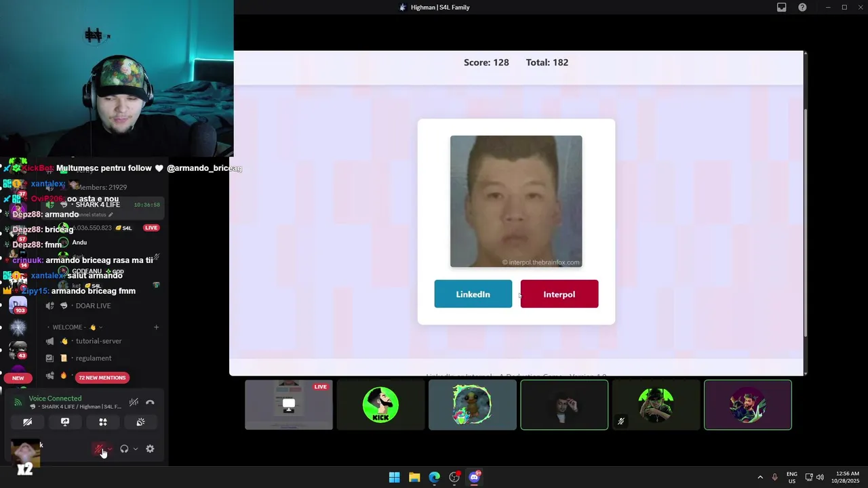Expand headphone output options arrow

[136, 449]
